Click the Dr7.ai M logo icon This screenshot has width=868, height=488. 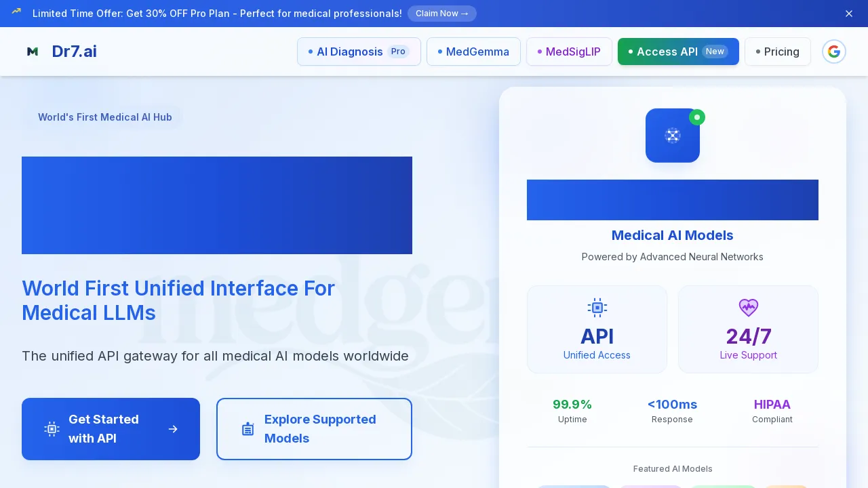coord(33,52)
